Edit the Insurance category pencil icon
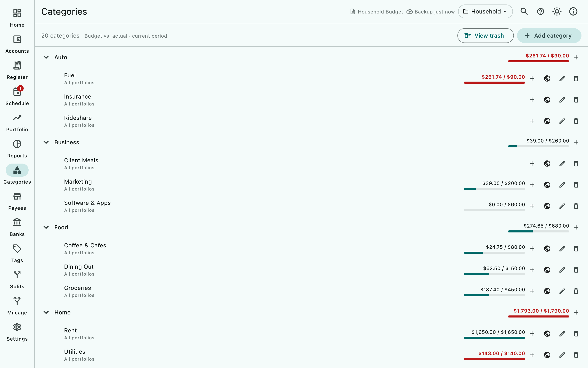Screen dimensions: 588x368 coord(562,100)
